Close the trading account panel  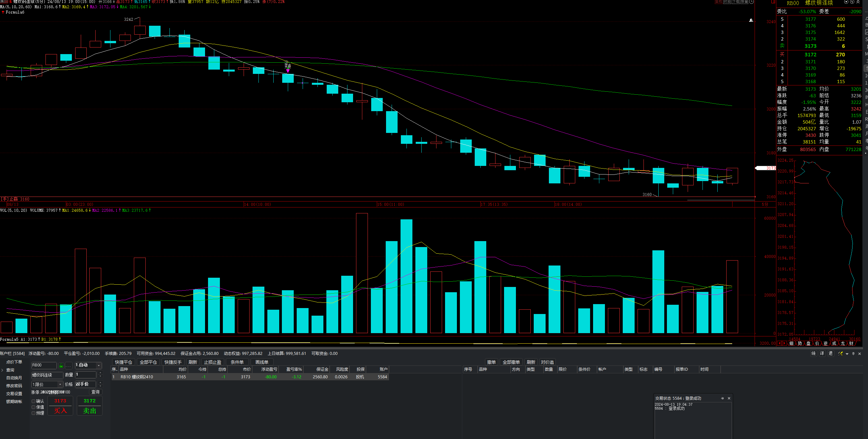point(859,354)
